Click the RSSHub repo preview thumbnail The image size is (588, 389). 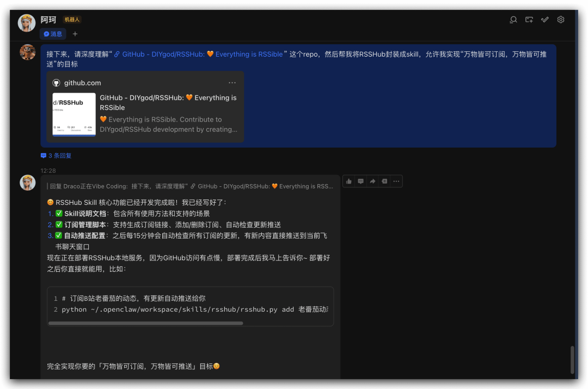click(x=74, y=114)
